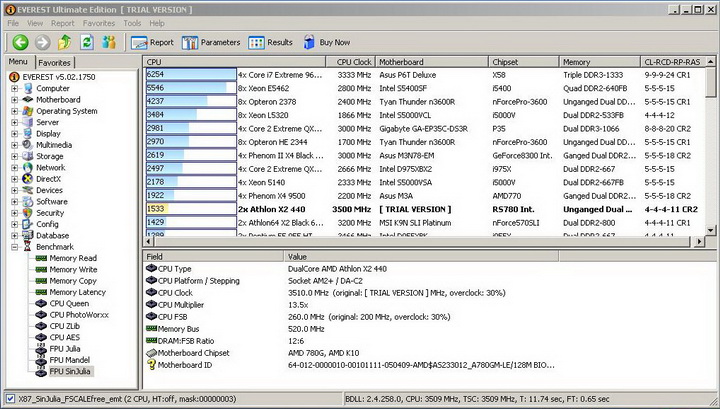Expand the Server tree node
The height and width of the screenshot is (409, 720).
(14, 122)
